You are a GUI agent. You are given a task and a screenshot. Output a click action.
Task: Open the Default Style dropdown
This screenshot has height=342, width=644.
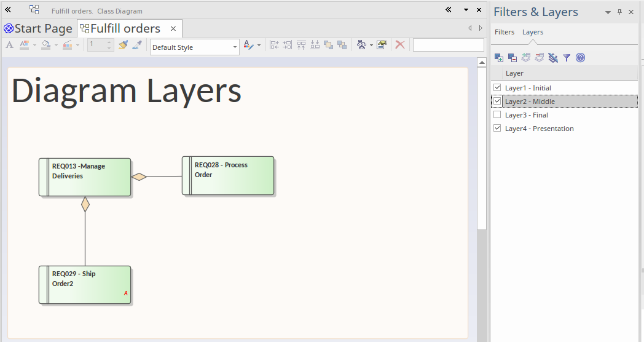[x=194, y=47]
